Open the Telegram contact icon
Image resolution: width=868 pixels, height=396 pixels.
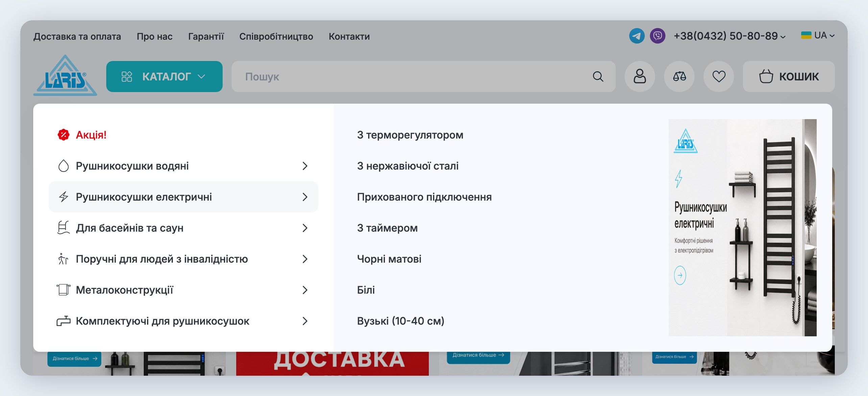pos(637,36)
